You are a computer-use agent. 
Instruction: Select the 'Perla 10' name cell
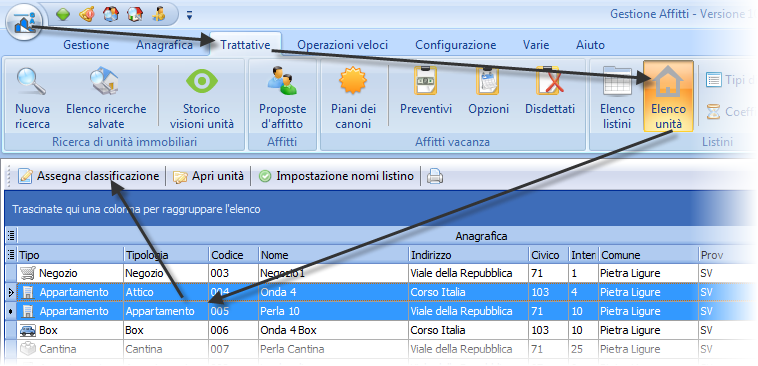[334, 311]
